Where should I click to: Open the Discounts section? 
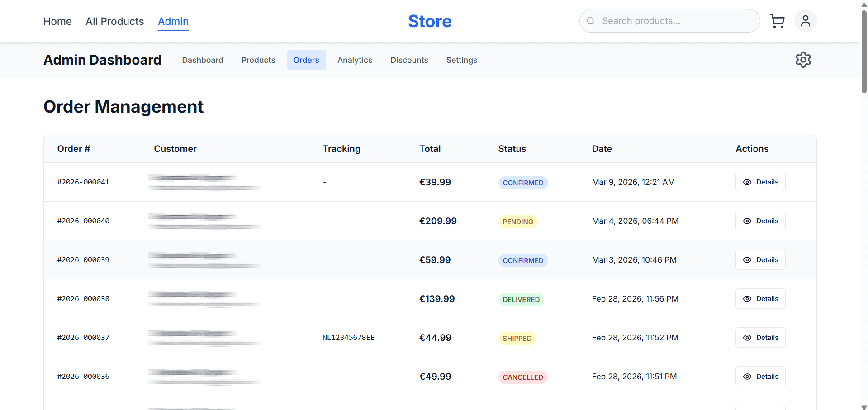tap(409, 60)
